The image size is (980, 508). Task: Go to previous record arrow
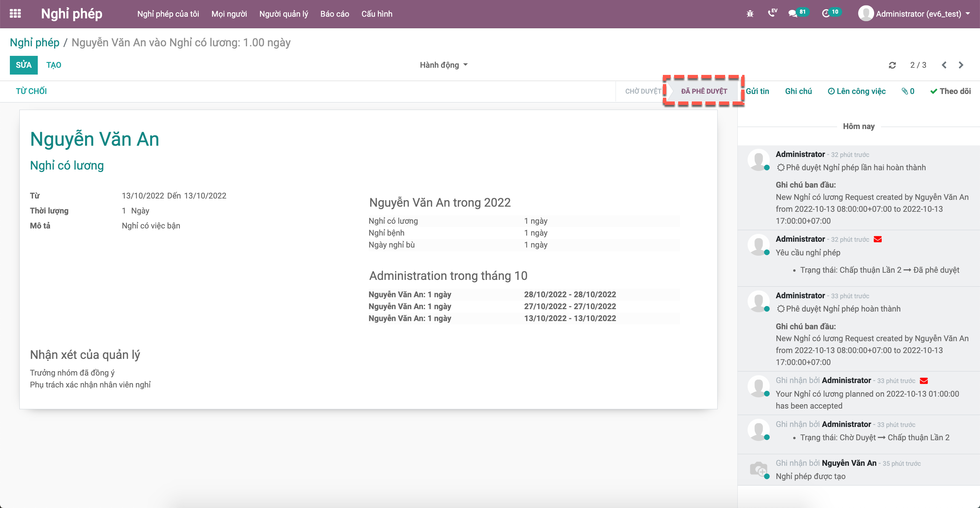click(944, 65)
